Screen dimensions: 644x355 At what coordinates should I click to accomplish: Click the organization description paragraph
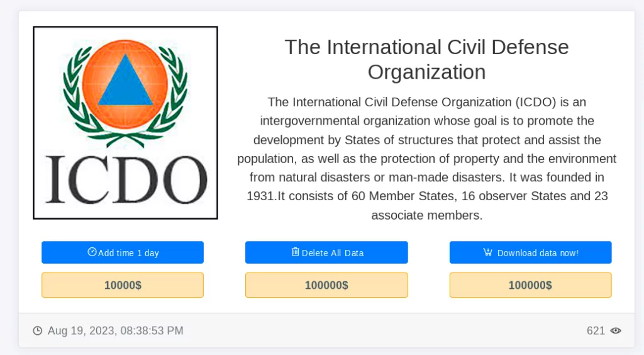[x=427, y=159]
